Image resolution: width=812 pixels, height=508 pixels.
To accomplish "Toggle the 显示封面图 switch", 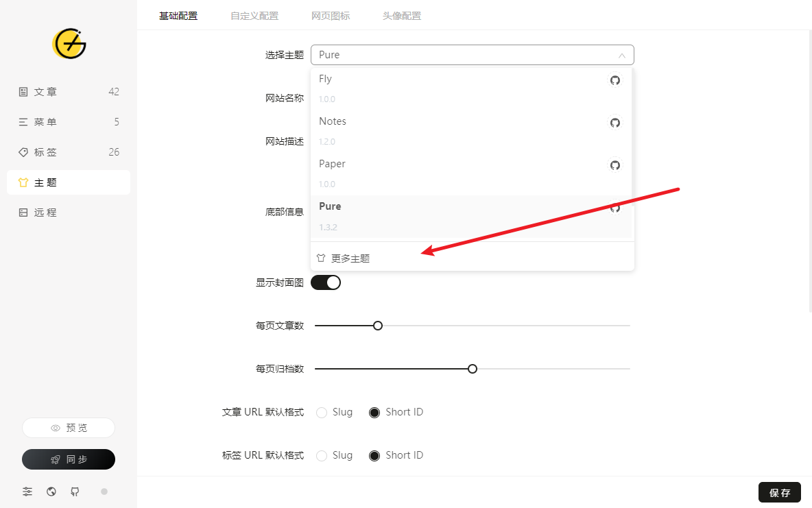I will pos(326,282).
